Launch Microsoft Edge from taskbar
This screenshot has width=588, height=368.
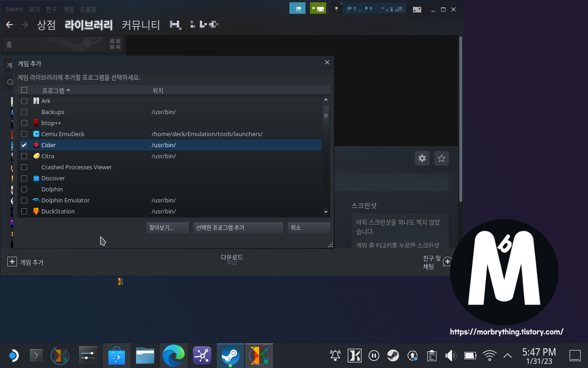point(174,356)
